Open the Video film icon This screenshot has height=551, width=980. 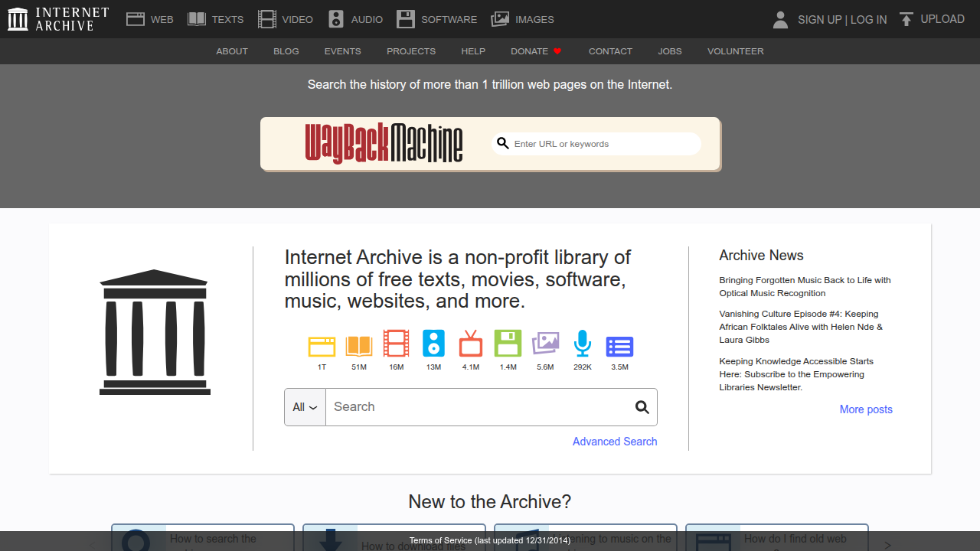[267, 19]
